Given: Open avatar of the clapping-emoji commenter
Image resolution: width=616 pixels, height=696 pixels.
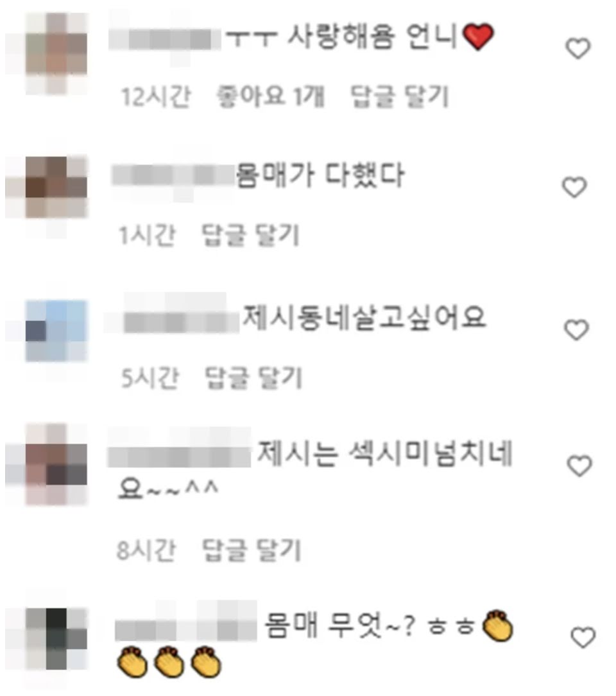Looking at the screenshot, I should [56, 639].
